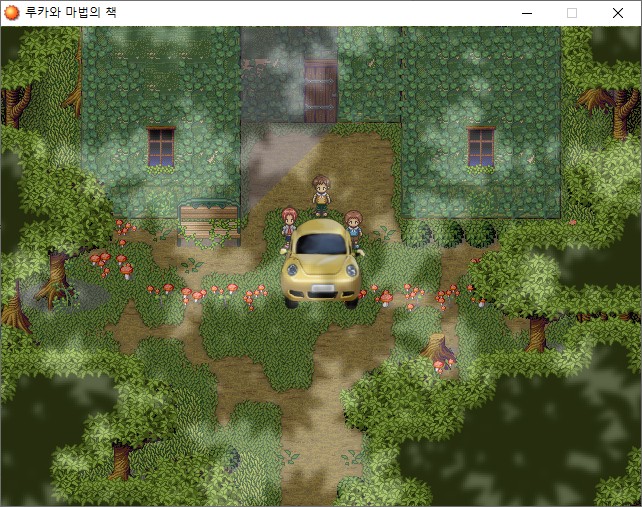Click the wooden bench beside the house
Screen dimensions: 642x507
pyautogui.click(x=209, y=223)
